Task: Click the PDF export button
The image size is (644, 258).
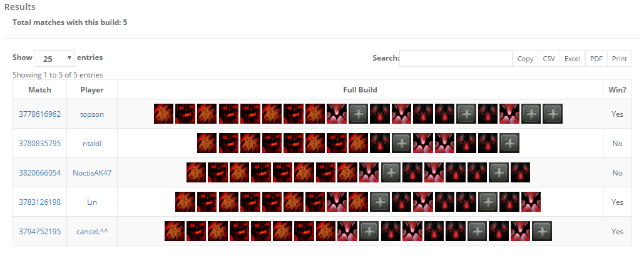Action: (596, 59)
